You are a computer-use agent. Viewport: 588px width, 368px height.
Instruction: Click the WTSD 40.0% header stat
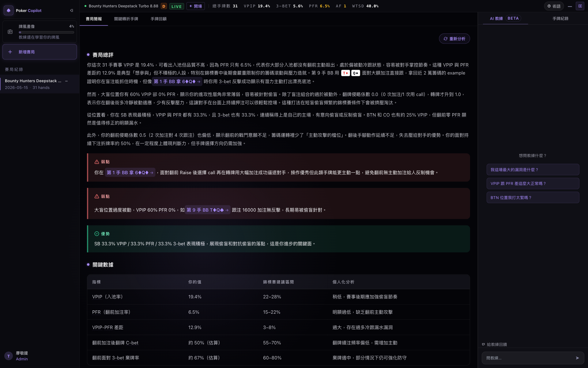pyautogui.click(x=365, y=6)
